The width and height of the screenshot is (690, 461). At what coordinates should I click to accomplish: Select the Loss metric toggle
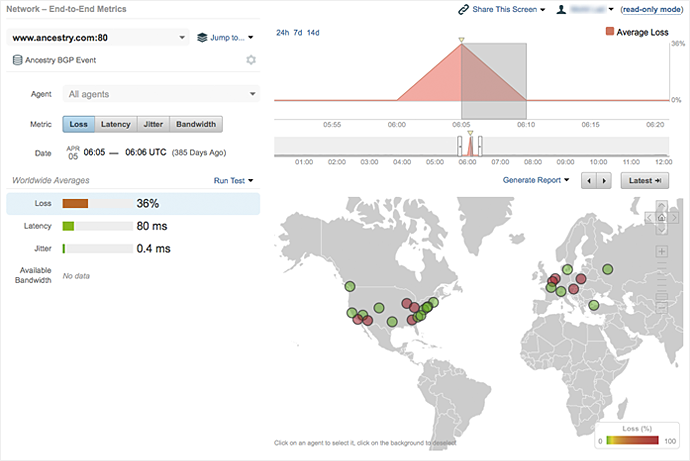coord(79,125)
